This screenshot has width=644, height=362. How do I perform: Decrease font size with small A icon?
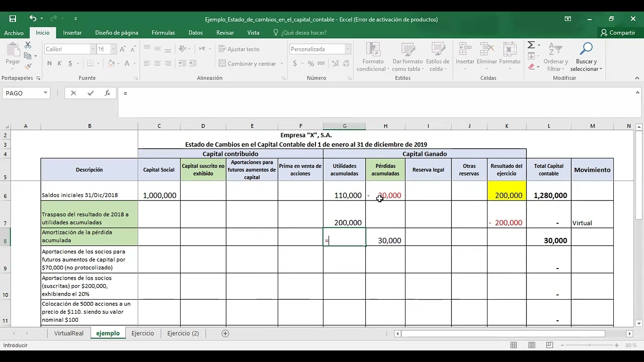133,49
